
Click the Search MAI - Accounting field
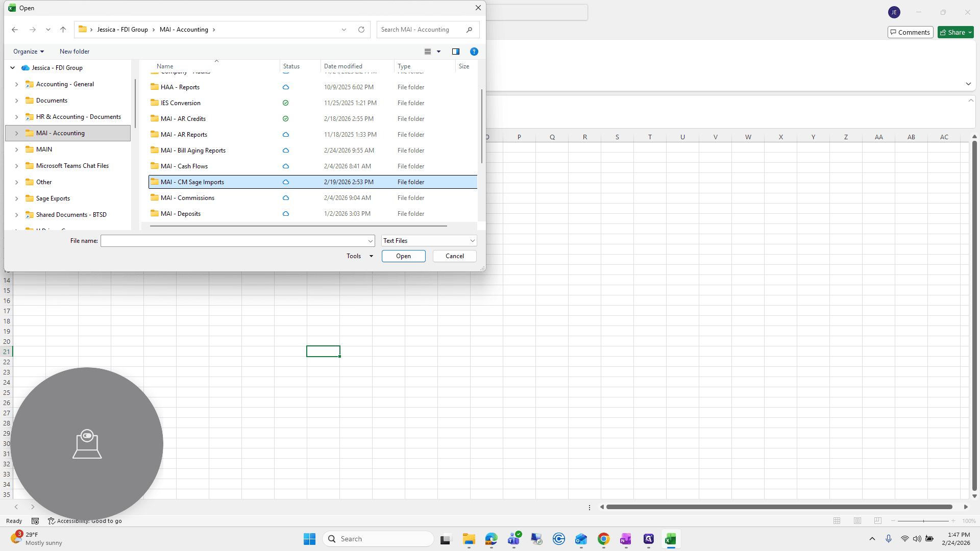click(x=421, y=30)
